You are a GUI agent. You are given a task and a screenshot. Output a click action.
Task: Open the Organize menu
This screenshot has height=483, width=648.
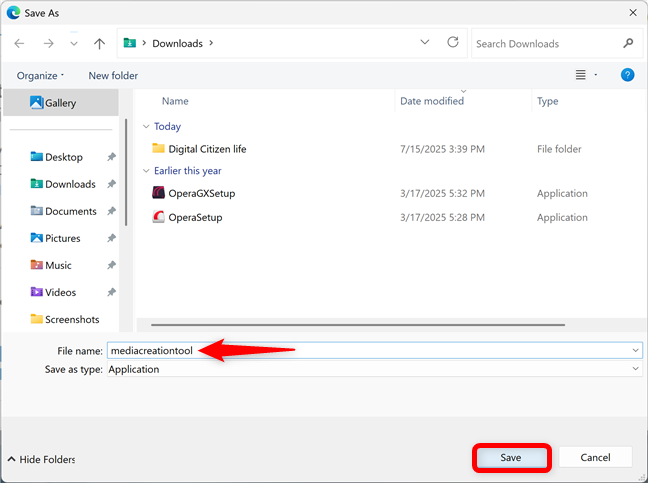(40, 76)
